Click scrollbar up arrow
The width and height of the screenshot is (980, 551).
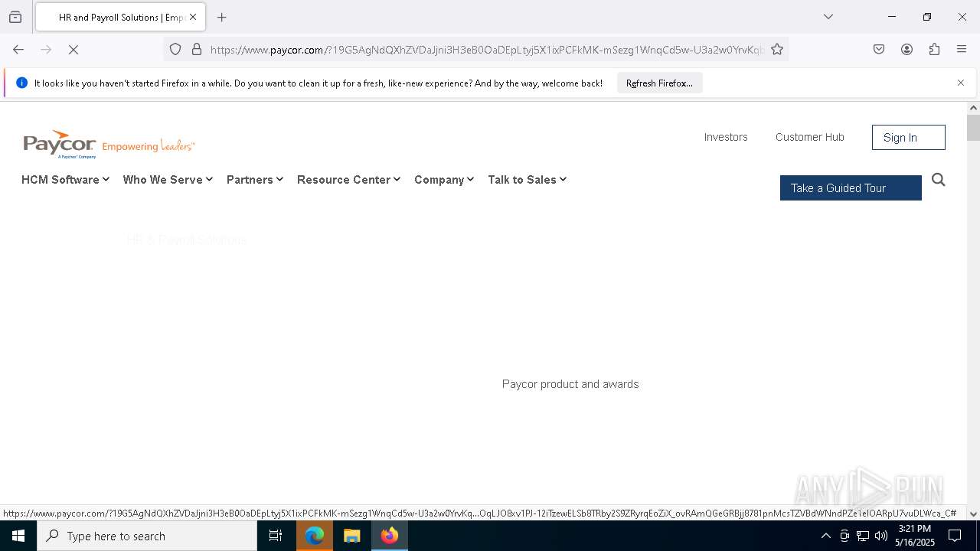tap(973, 108)
